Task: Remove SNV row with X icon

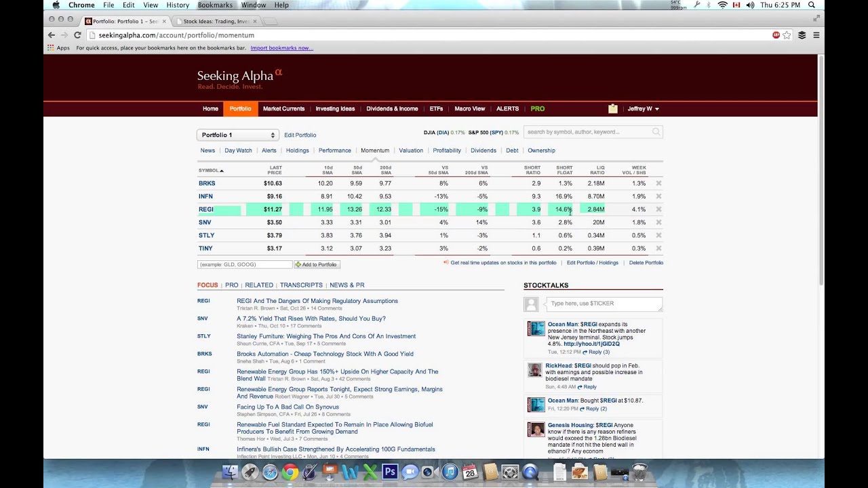Action: 658,222
